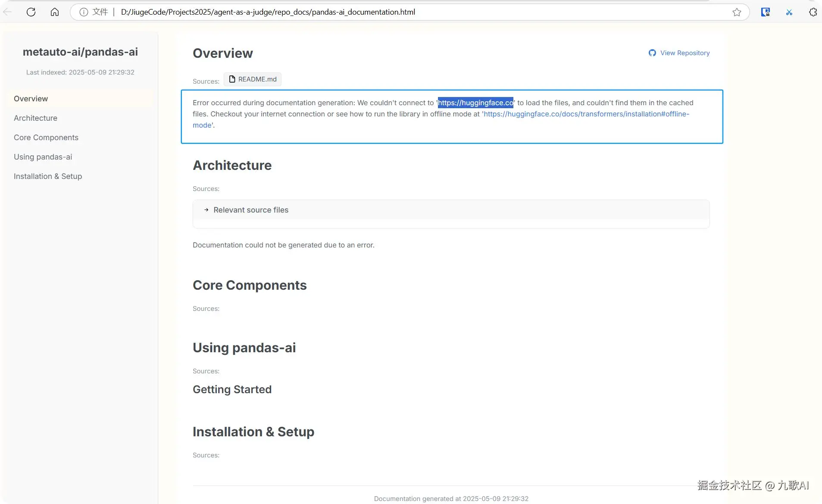Click the GitHub icon beside View Repository

[652, 53]
